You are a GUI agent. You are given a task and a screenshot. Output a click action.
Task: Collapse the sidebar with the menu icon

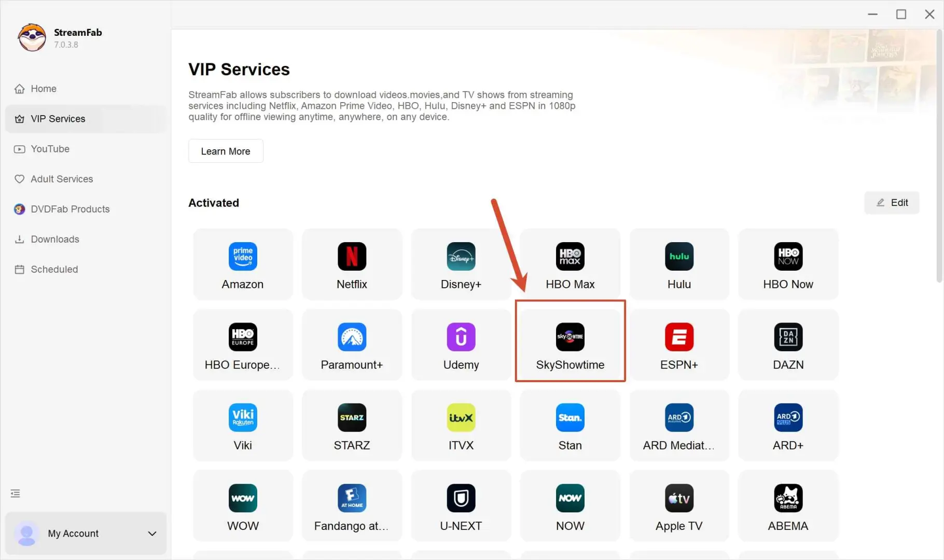[16, 493]
